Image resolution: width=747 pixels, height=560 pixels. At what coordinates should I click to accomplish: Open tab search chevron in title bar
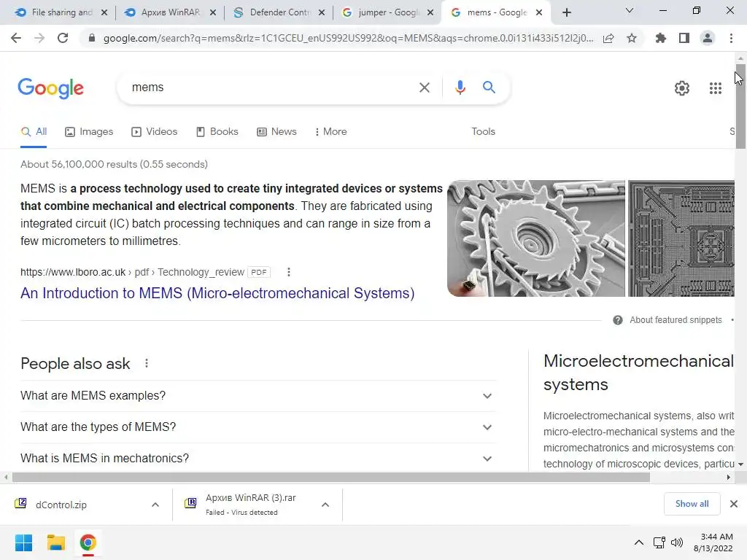point(630,10)
